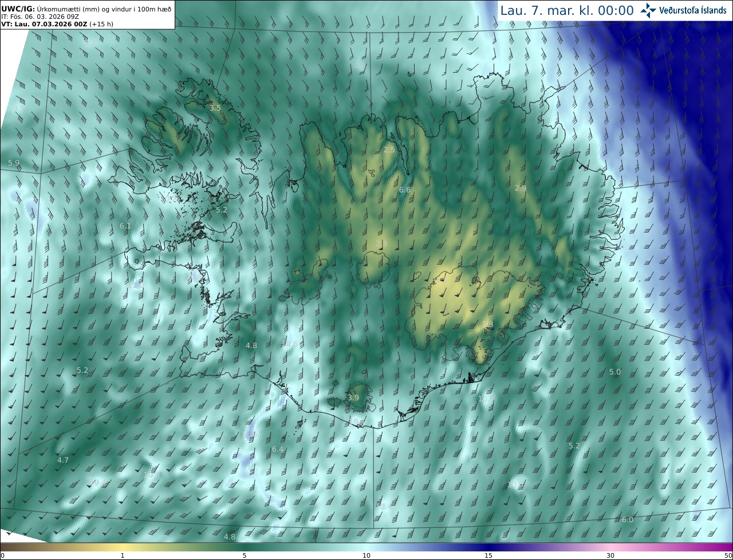
Task: Click the colorbar tick label '0'
Action: (x=2, y=555)
